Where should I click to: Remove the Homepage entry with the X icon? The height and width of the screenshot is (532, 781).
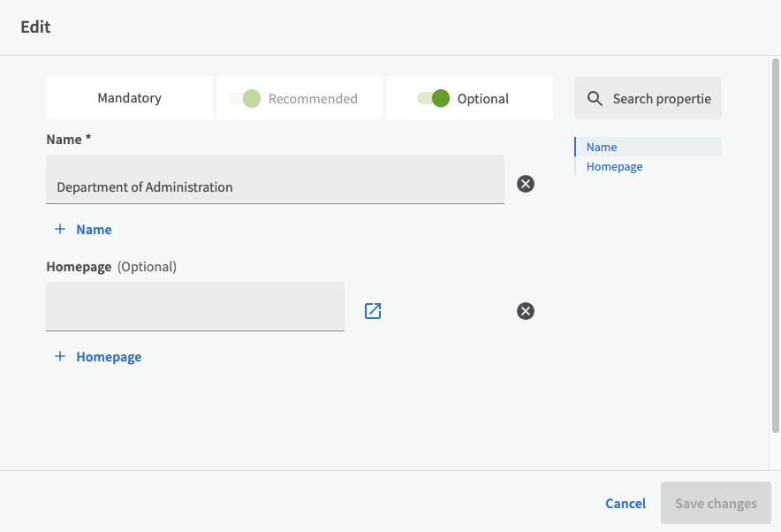pos(526,311)
